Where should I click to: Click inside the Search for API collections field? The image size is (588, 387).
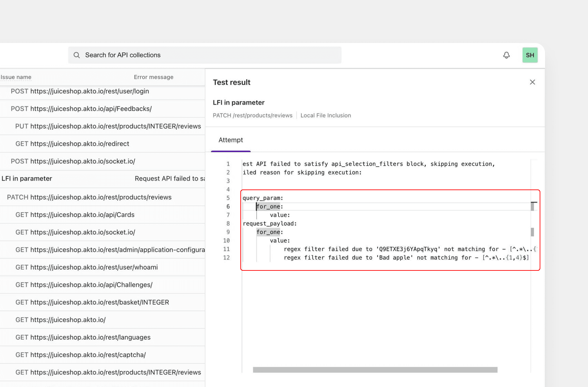173,55
